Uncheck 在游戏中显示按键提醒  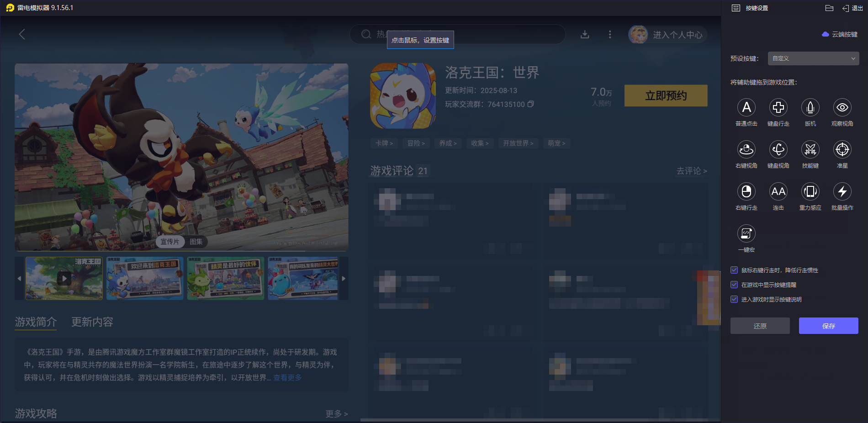(734, 285)
